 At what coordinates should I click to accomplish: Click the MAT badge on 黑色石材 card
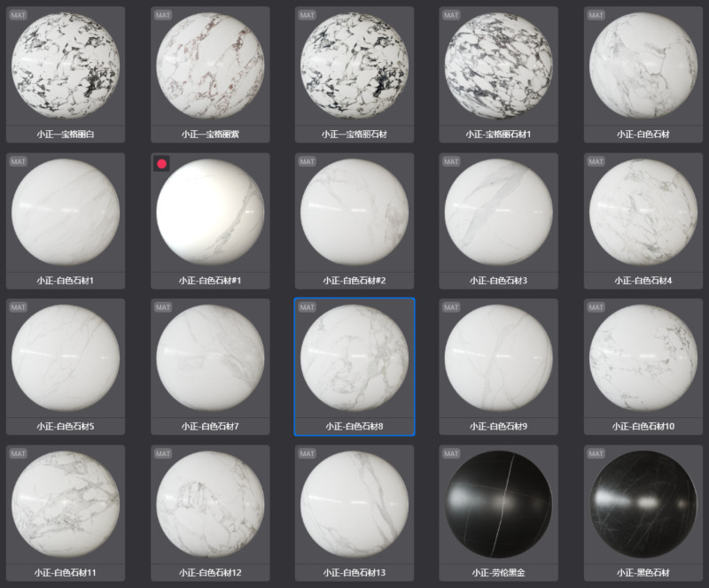coord(596,453)
